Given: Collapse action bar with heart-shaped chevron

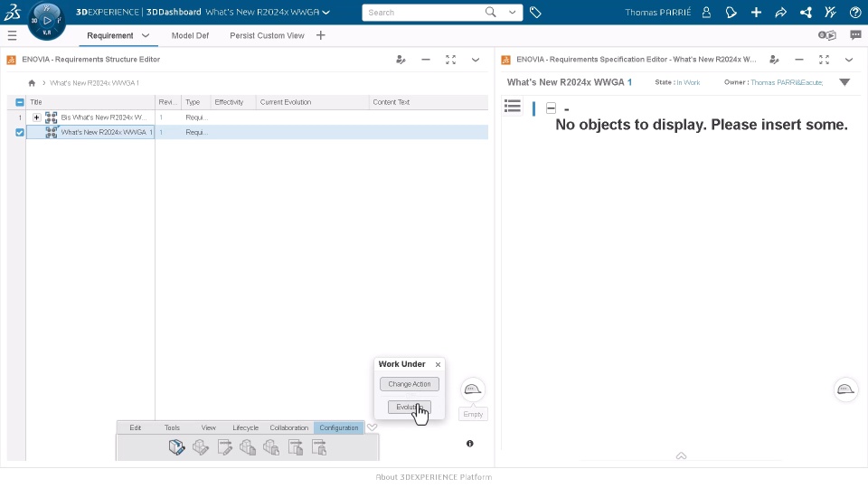Looking at the screenshot, I should pos(372,427).
